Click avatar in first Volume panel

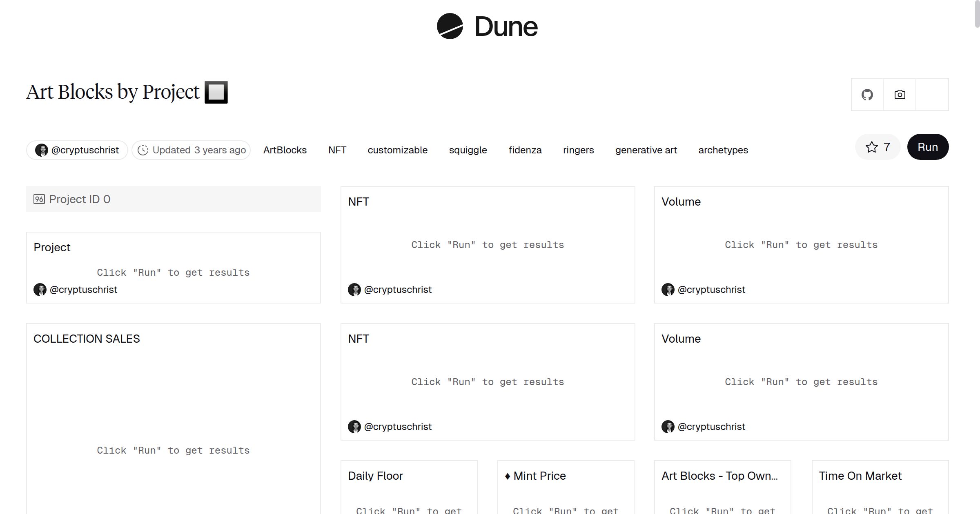[668, 290]
